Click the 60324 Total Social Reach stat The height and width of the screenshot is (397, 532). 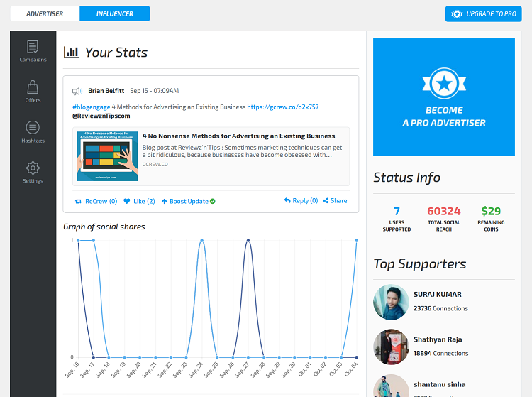[x=444, y=219]
